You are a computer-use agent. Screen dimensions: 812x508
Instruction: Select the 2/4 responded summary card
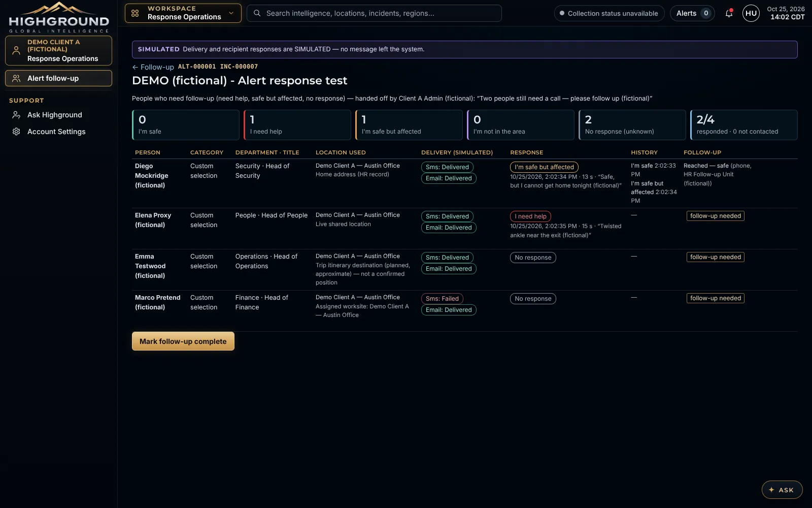click(744, 125)
